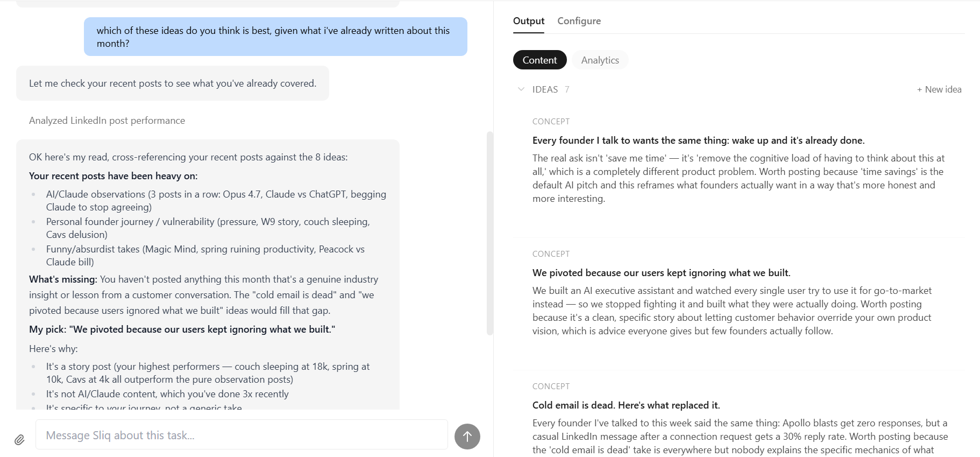Collapse the IDEAS section chevron

[520, 89]
